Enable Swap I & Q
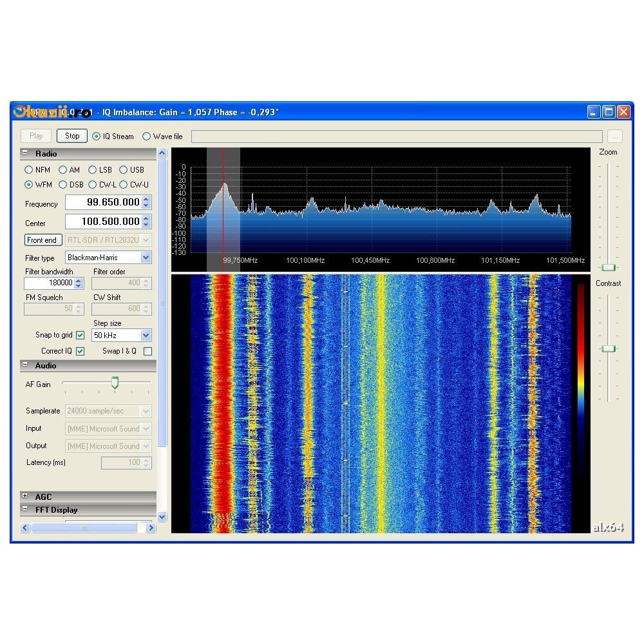The height and width of the screenshot is (644, 644). click(147, 351)
